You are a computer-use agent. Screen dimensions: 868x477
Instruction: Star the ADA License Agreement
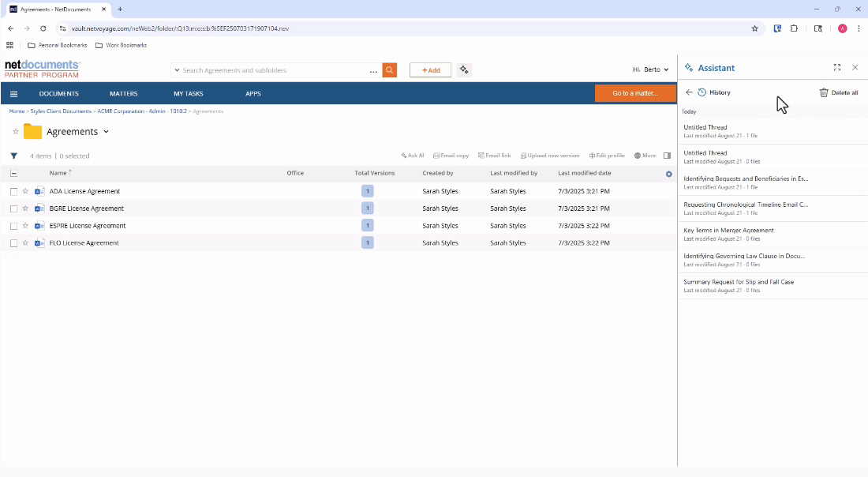click(x=25, y=191)
